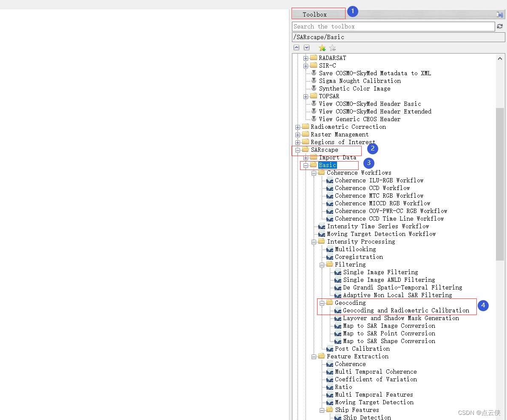The height and width of the screenshot is (420, 507).
Task: Click the refresh icon beside the search box
Action: (500, 26)
